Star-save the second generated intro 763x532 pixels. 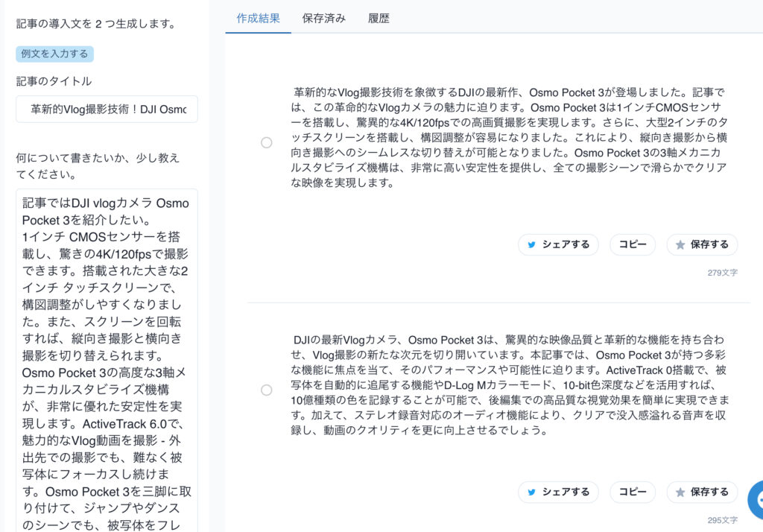(701, 492)
